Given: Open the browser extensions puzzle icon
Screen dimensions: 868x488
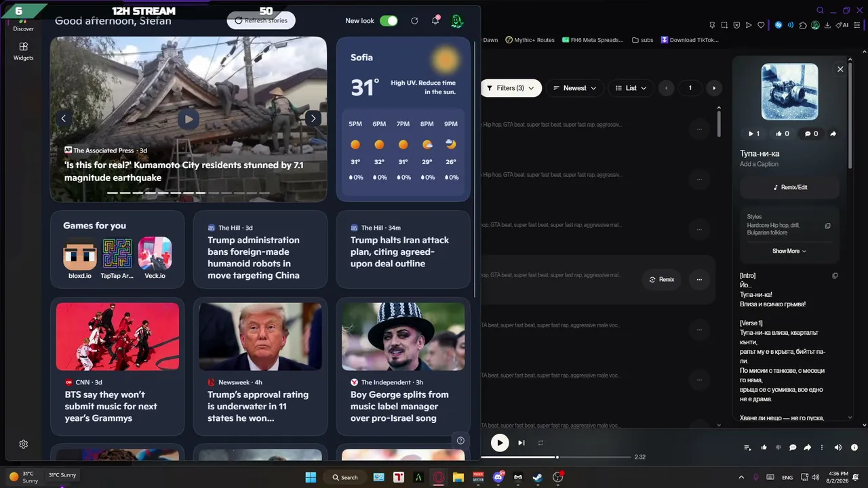Looking at the screenshot, I should [x=803, y=25].
